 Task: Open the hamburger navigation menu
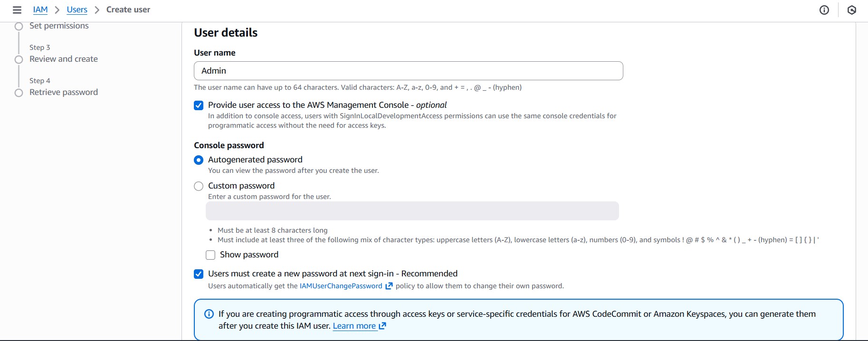18,9
